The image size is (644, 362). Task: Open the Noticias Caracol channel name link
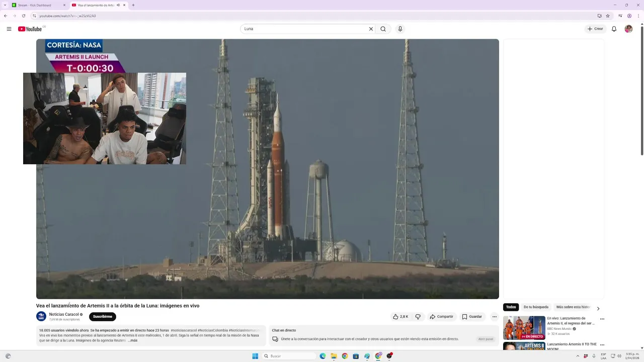coord(64,314)
